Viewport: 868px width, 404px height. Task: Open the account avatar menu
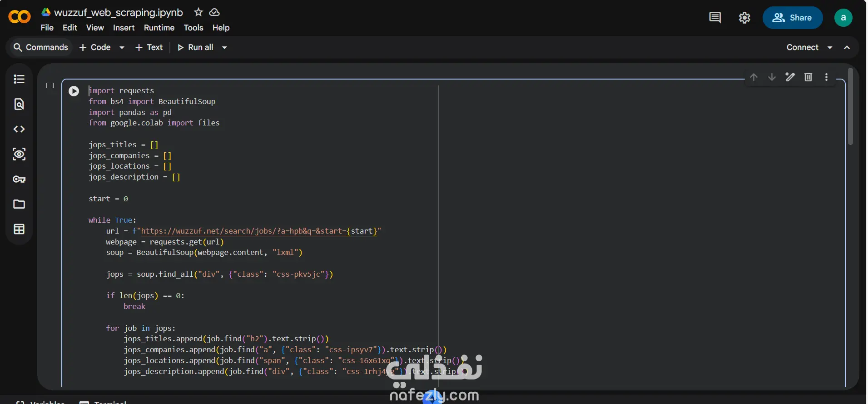(x=843, y=18)
